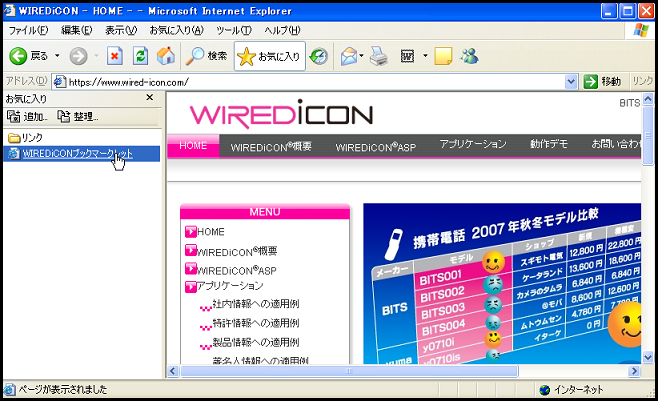Open the Messenger people icon
Viewport: 658px width, 401px height.
point(469,56)
